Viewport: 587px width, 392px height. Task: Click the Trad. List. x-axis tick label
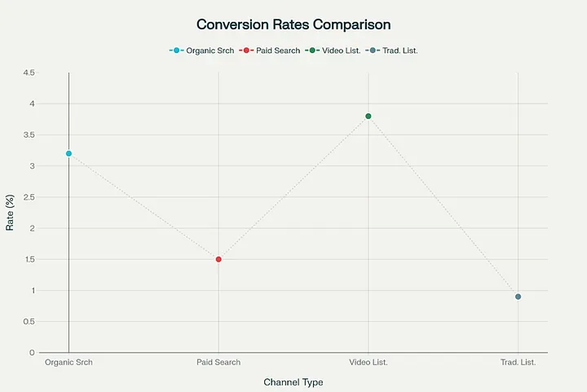coord(518,362)
